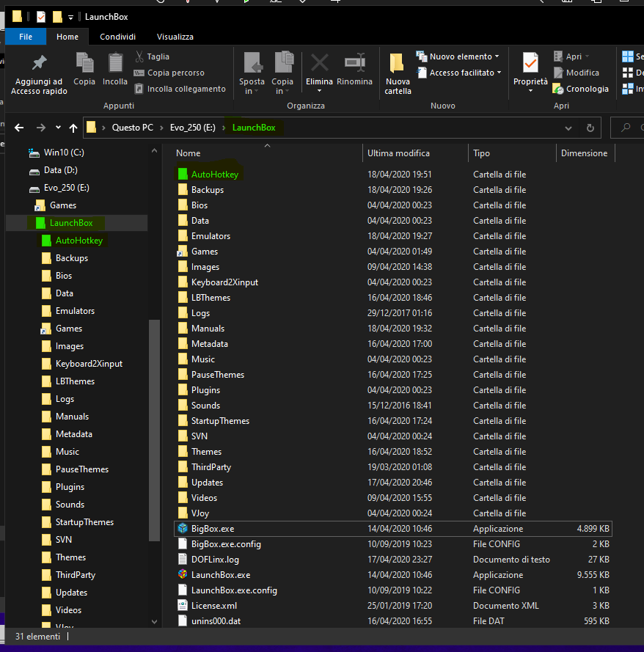Screen dimensions: 644x652
Task: Select the AutoHotkey folder in file list
Action: click(x=214, y=175)
